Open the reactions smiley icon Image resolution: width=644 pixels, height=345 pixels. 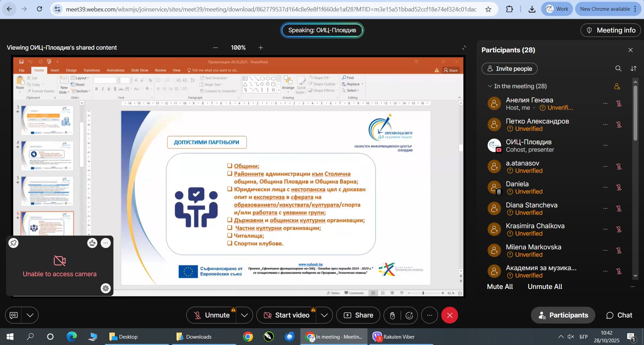click(409, 315)
